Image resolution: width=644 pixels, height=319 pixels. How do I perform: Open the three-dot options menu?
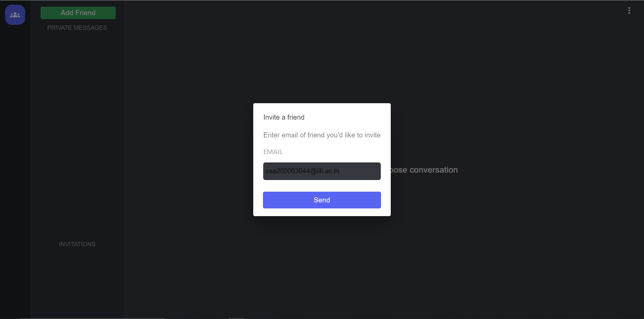tap(629, 10)
